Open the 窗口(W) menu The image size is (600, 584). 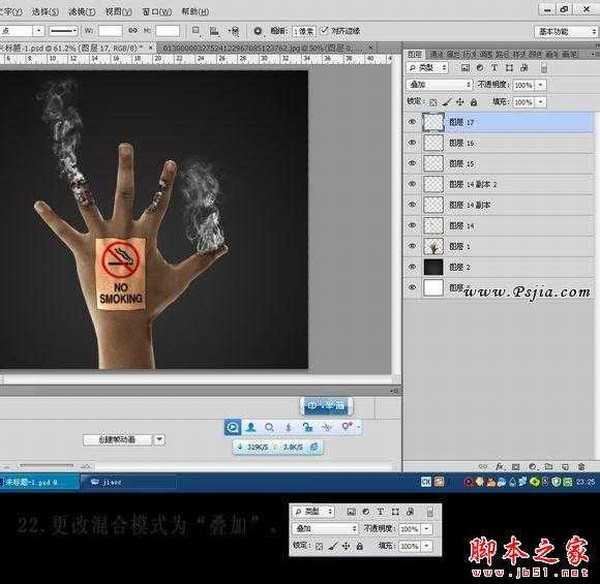pyautogui.click(x=155, y=12)
